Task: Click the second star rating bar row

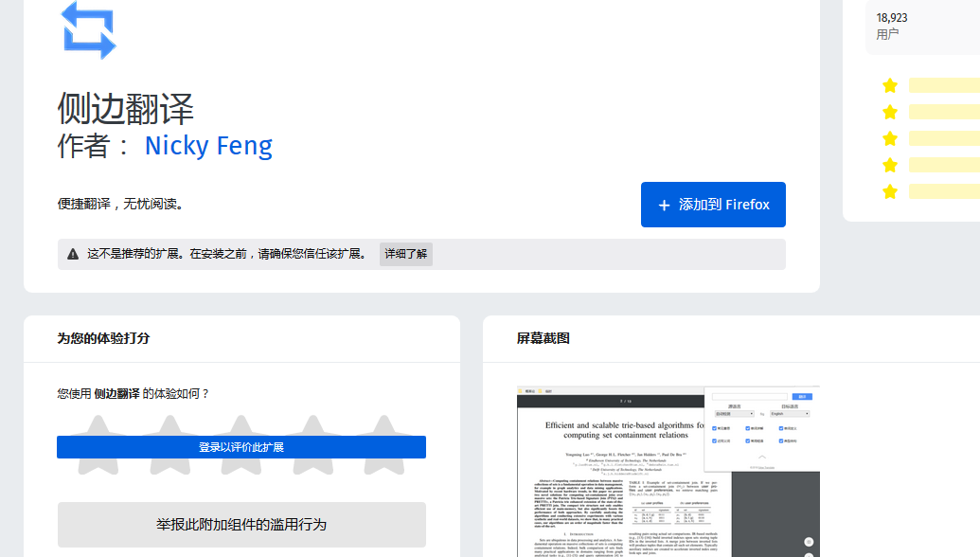Action: 932,112
